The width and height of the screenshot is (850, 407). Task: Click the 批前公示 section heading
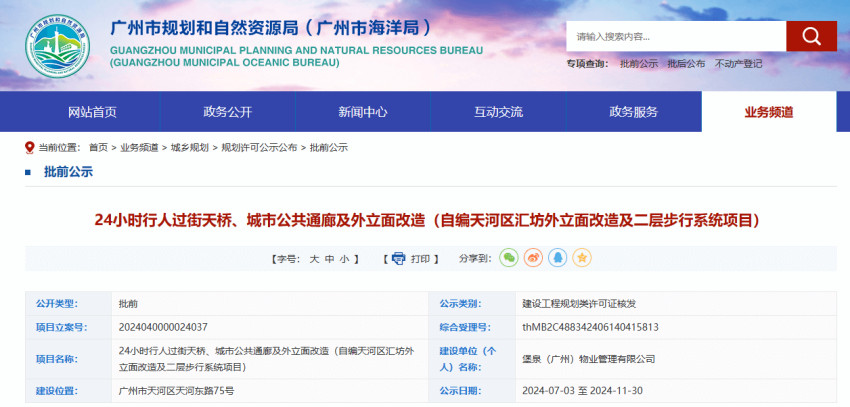click(x=68, y=172)
